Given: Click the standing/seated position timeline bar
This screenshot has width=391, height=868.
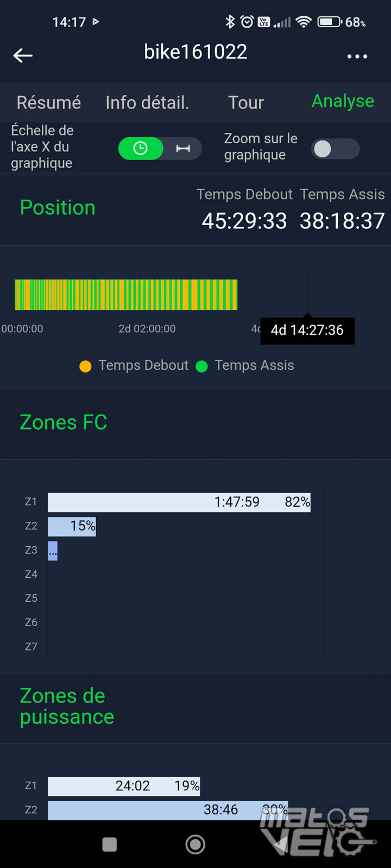Looking at the screenshot, I should coord(126,295).
